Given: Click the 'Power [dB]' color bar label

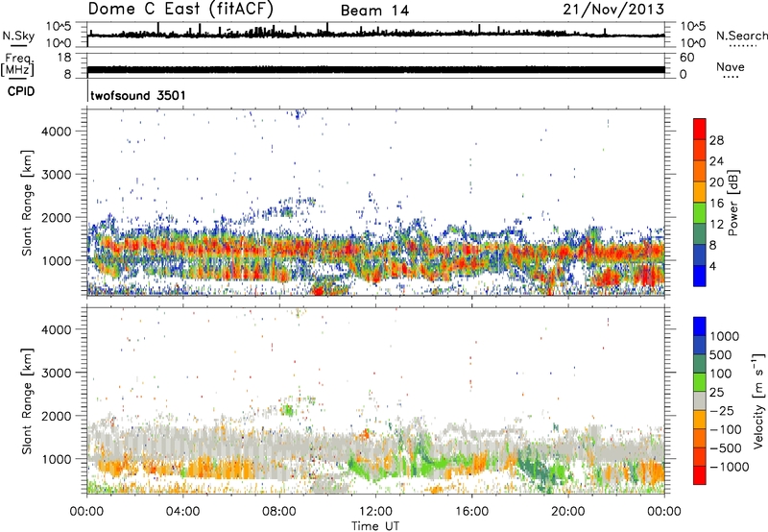Looking at the screenshot, I should click(733, 203).
